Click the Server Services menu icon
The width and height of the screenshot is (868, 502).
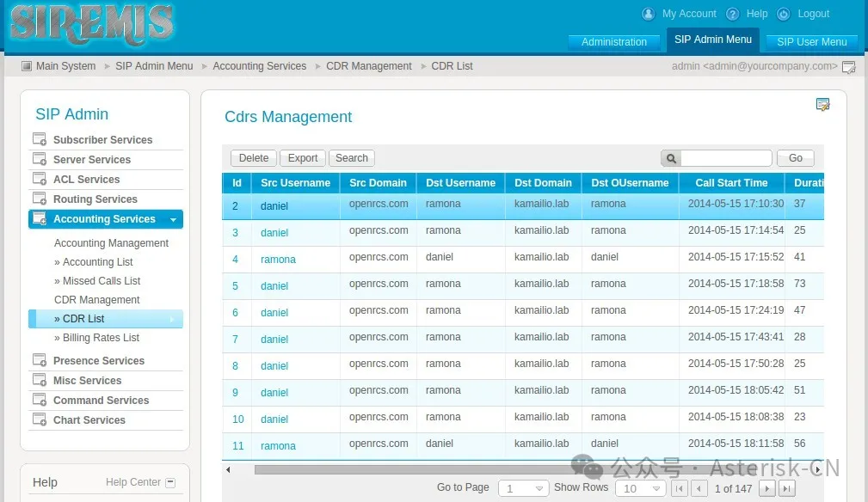(40, 159)
